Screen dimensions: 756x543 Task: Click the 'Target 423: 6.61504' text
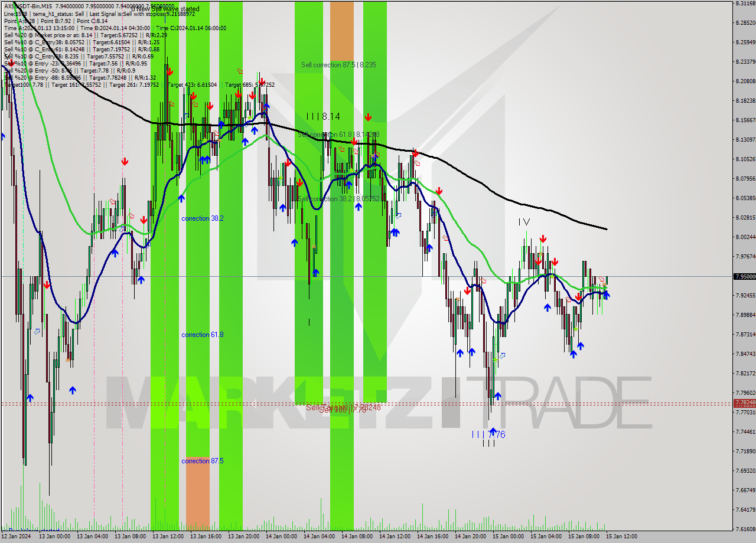[192, 84]
